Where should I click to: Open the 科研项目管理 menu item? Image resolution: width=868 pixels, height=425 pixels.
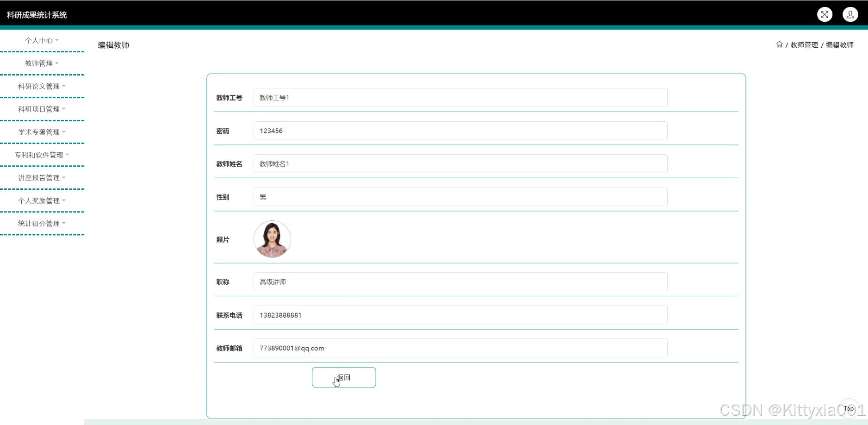42,109
